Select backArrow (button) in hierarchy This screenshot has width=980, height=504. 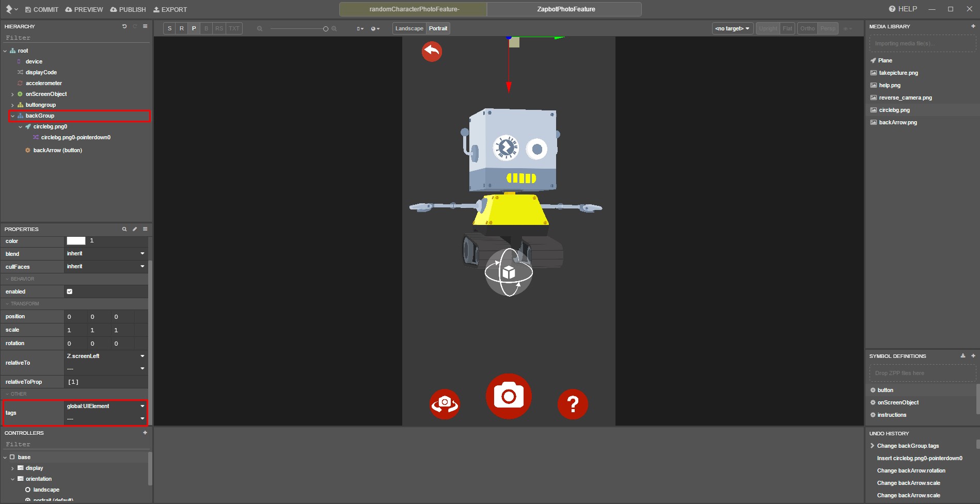pos(57,150)
